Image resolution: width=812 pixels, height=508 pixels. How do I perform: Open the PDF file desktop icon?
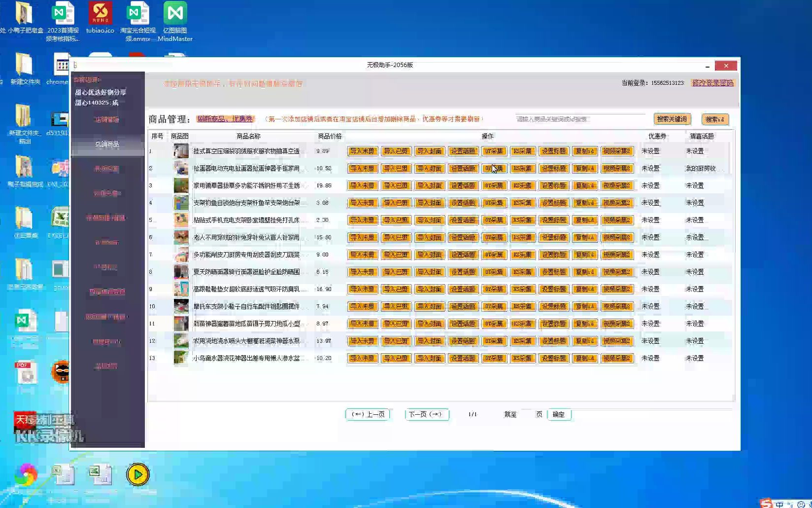coord(26,374)
